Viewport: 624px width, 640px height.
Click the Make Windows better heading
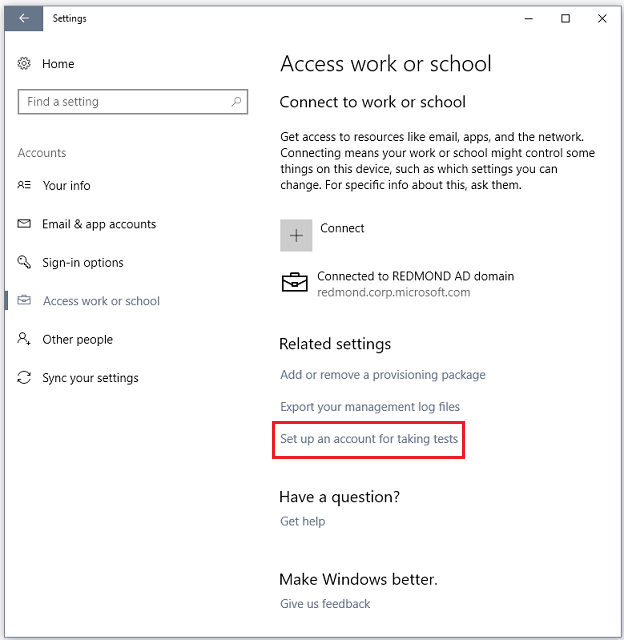point(358,579)
